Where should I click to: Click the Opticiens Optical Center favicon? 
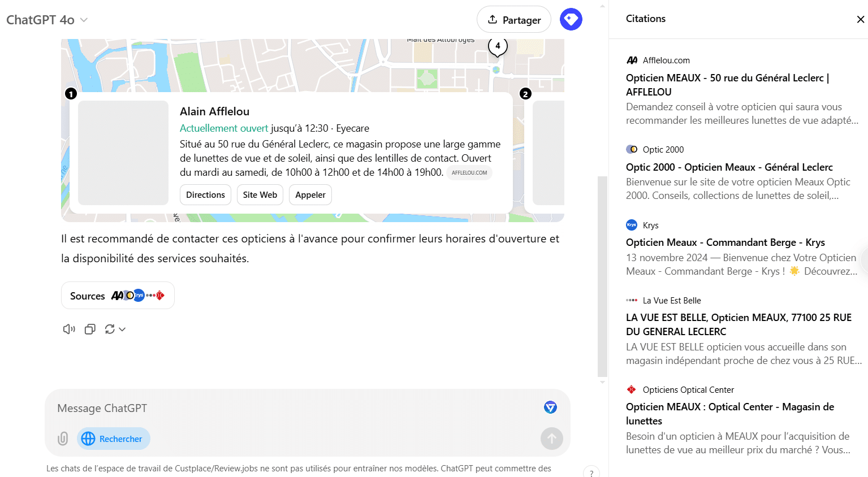(631, 389)
